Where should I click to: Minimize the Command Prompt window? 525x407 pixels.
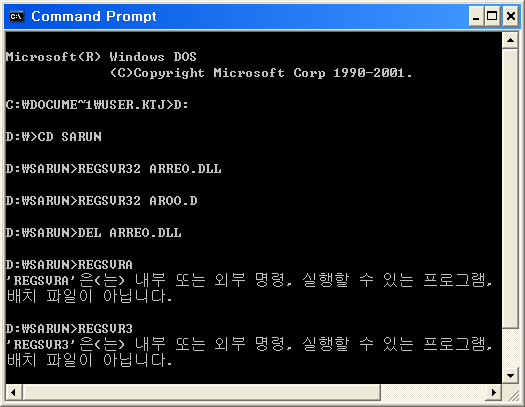tap(476, 16)
